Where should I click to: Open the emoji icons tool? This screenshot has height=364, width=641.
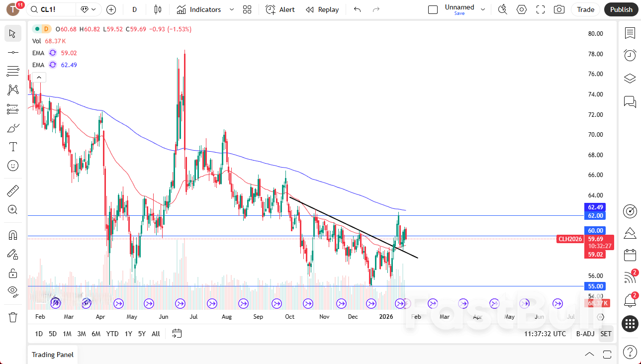[13, 165]
